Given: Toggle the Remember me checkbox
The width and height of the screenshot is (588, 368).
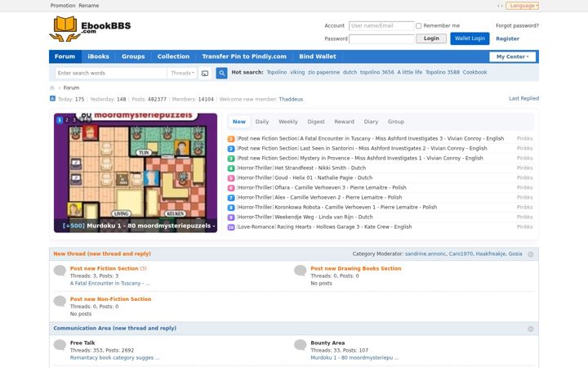Looking at the screenshot, I should click(418, 26).
